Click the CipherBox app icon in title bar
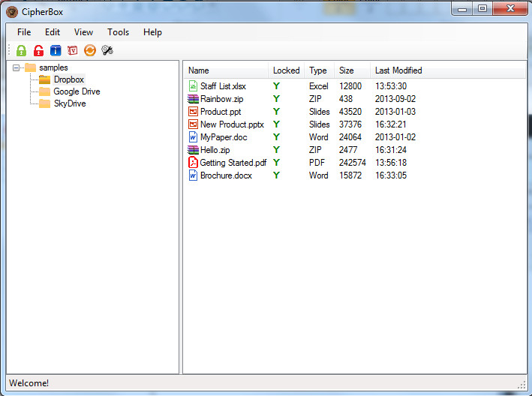Image resolution: width=532 pixels, height=396 pixels. 12,12
